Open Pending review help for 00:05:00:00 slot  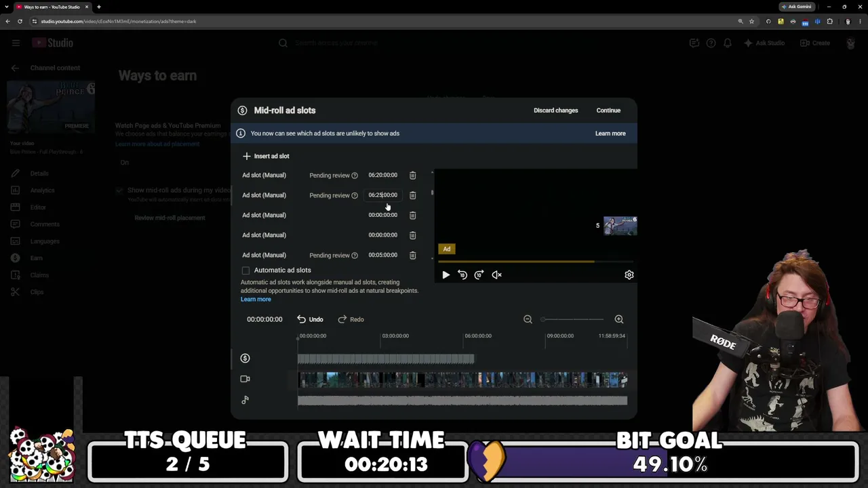354,256
